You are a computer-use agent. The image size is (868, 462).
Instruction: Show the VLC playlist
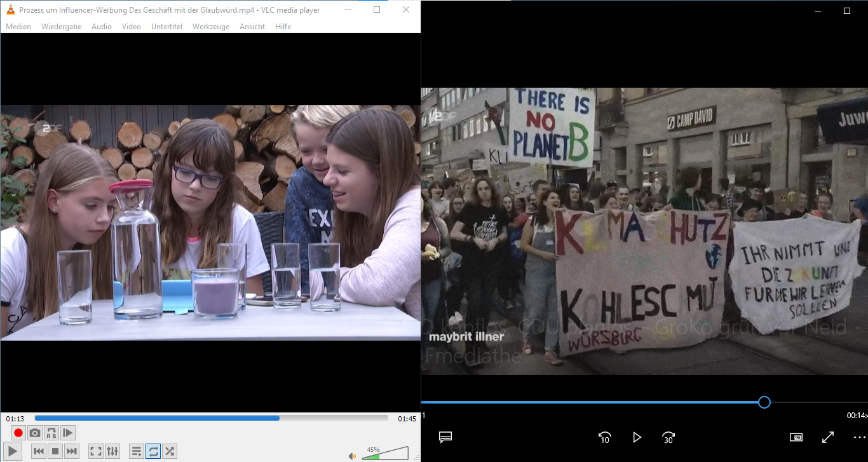point(137,452)
